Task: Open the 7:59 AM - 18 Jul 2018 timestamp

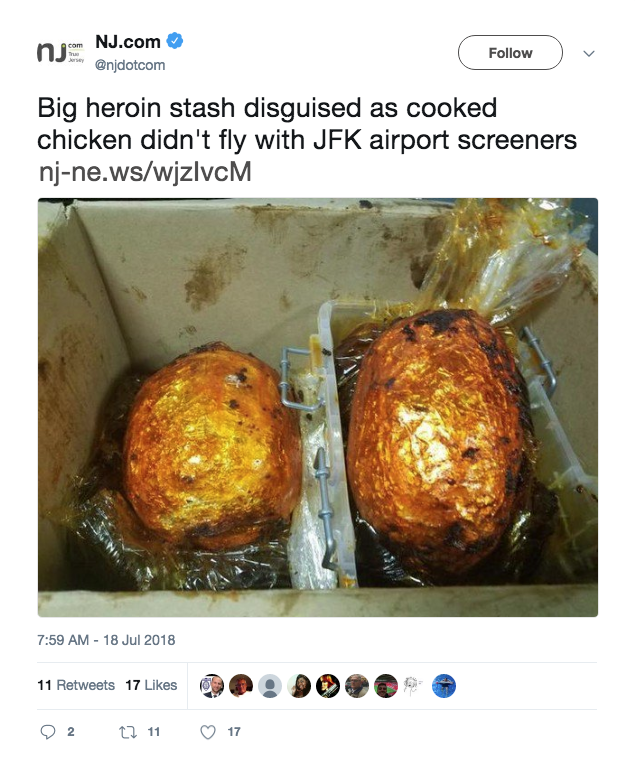Action: [x=106, y=640]
